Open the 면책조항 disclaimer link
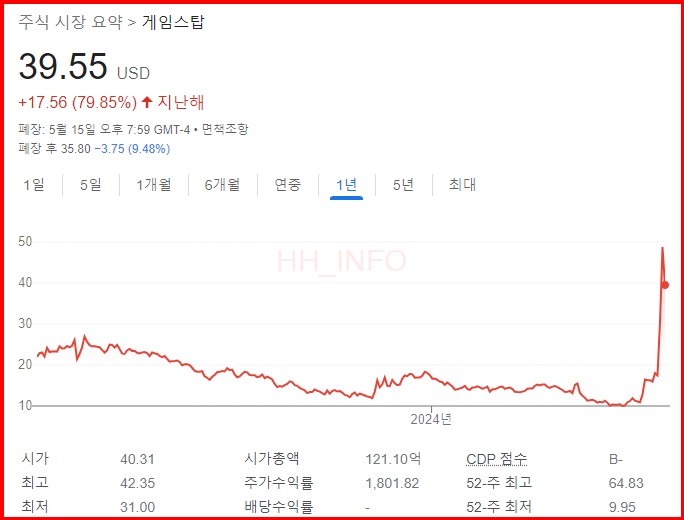 pyautogui.click(x=225, y=130)
